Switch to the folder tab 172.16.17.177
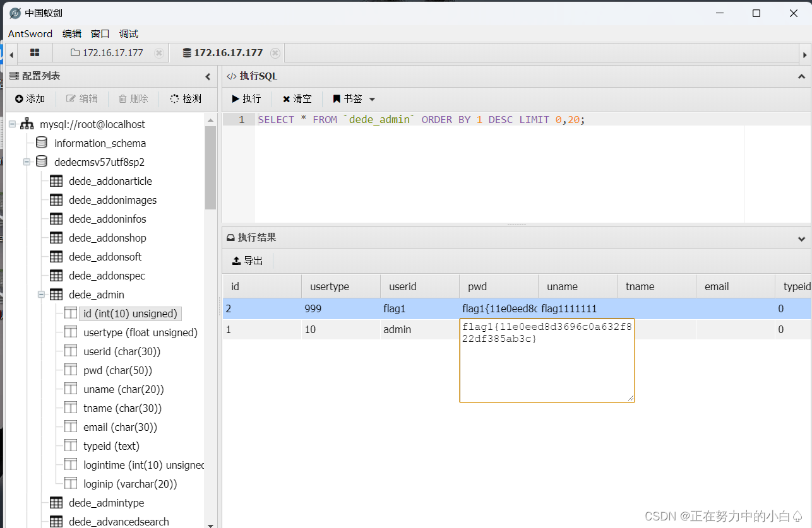The width and height of the screenshot is (812, 528). (x=107, y=53)
